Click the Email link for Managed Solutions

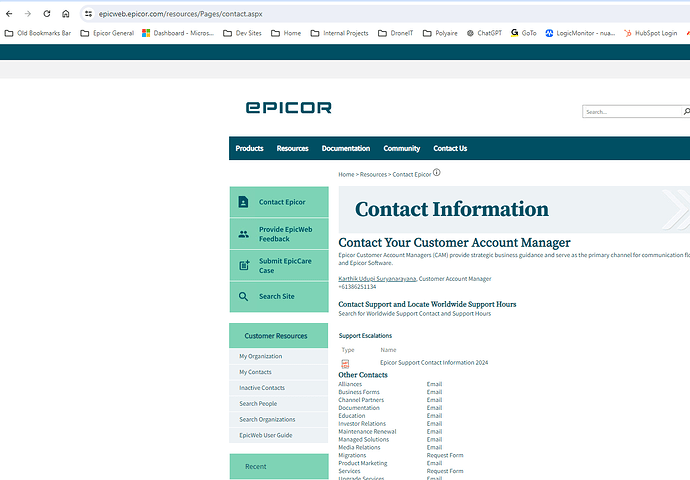434,440
